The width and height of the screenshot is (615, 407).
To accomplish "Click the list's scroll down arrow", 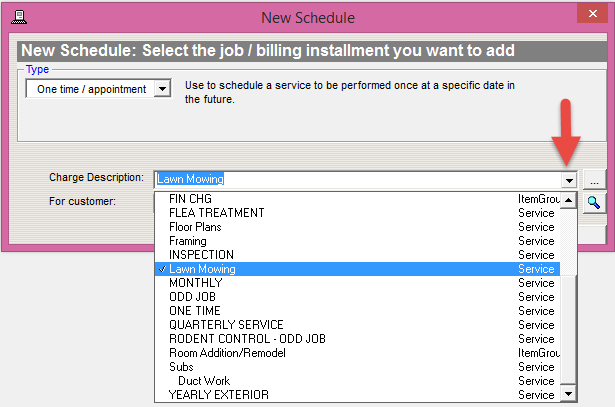I will [x=569, y=395].
